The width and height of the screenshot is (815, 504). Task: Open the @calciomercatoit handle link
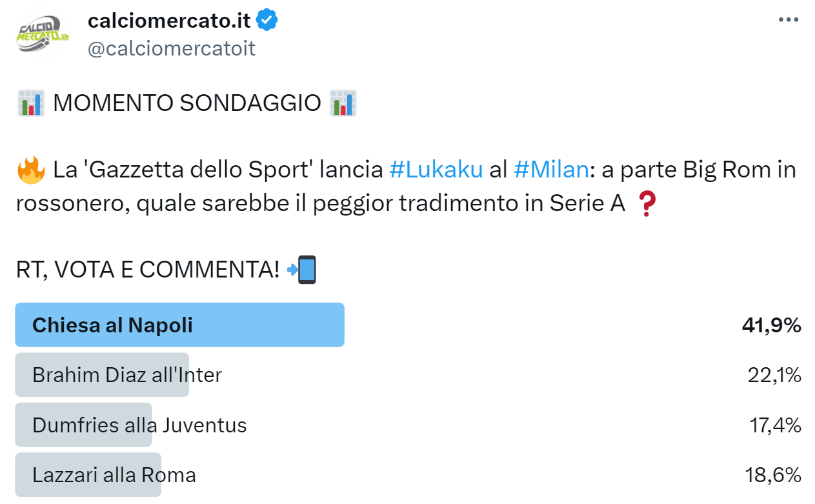(172, 48)
